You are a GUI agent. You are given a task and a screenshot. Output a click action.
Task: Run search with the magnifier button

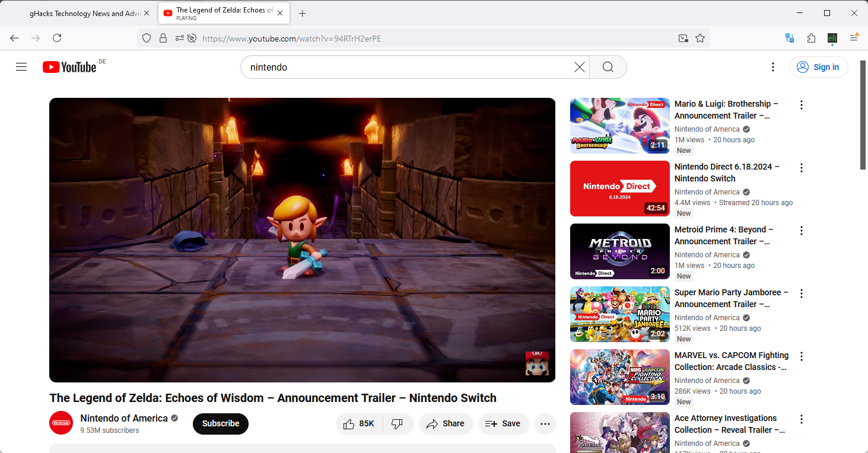608,67
